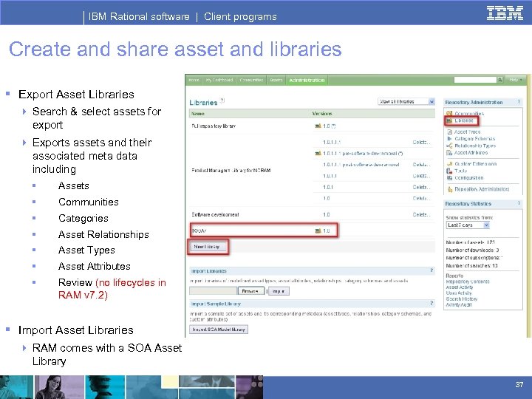Click the Configuration icon

(x=449, y=178)
